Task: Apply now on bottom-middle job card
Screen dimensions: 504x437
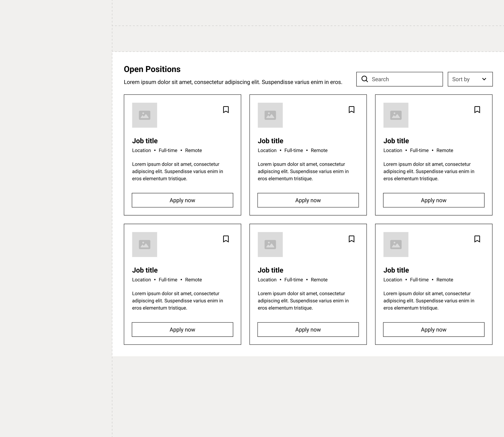Action: [308, 329]
